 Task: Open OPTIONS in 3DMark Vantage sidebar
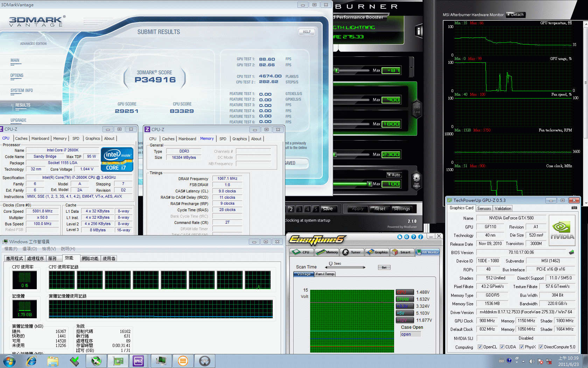(x=17, y=75)
